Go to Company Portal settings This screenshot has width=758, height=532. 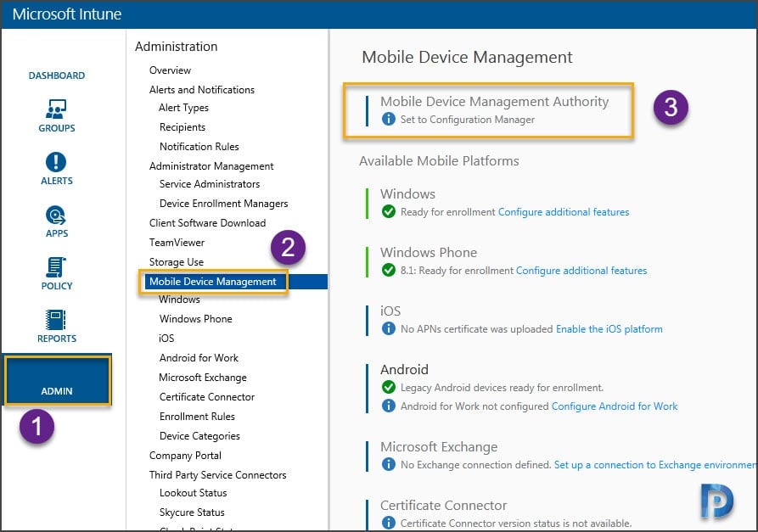tap(185, 455)
